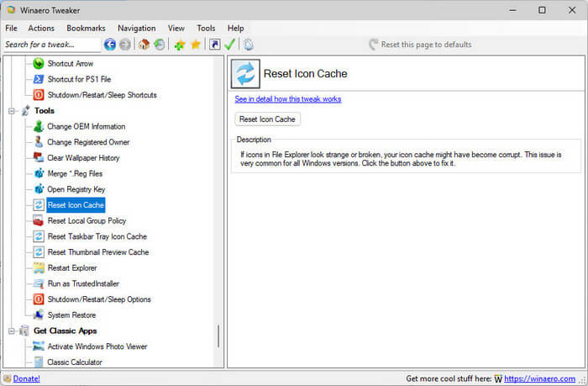Click the Change Registered Owner person icon
The image size is (588, 386).
(x=39, y=142)
